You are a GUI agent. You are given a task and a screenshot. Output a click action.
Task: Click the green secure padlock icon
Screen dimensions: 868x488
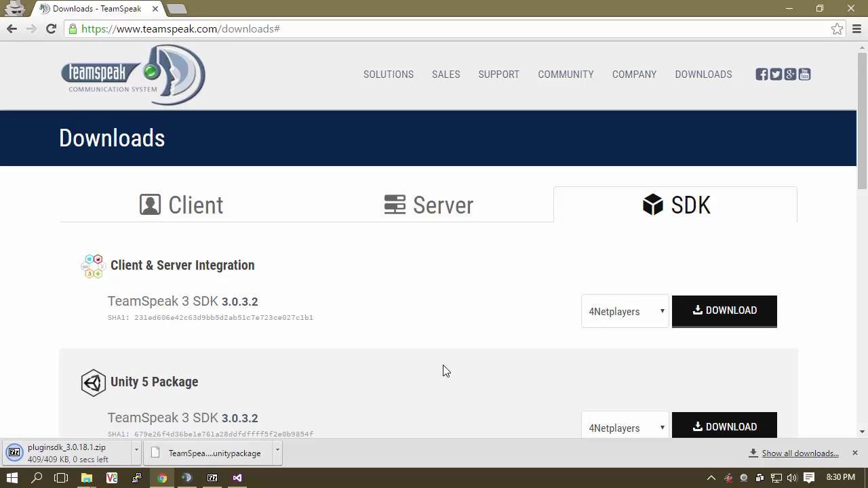pyautogui.click(x=73, y=28)
